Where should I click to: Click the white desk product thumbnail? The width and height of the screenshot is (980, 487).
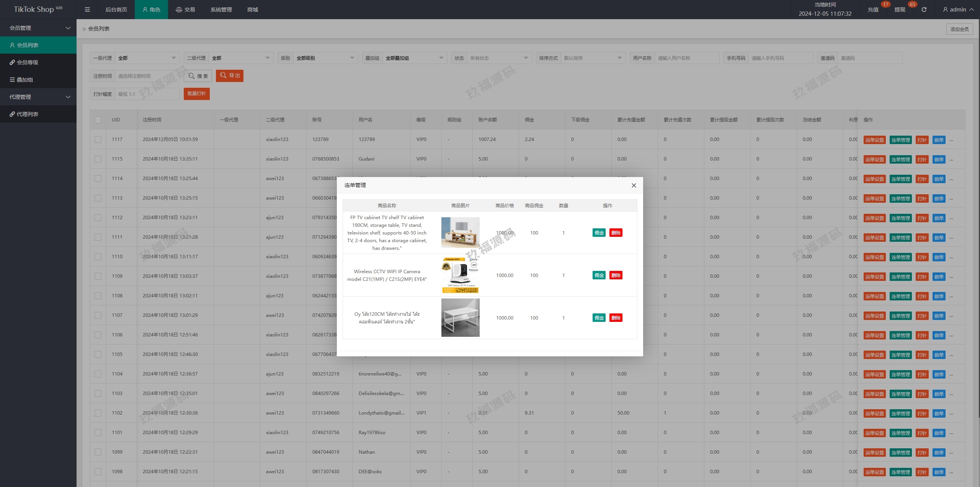click(460, 318)
